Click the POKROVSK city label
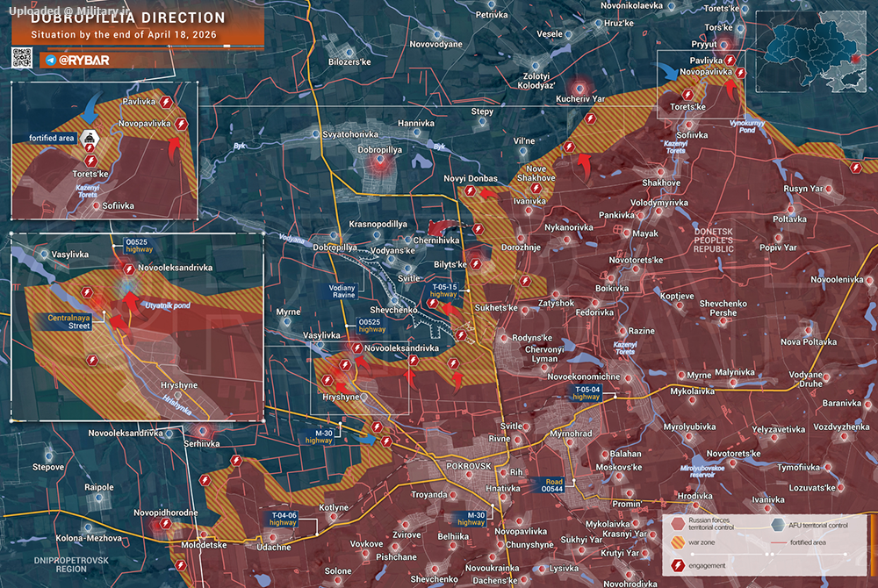 click(x=469, y=466)
